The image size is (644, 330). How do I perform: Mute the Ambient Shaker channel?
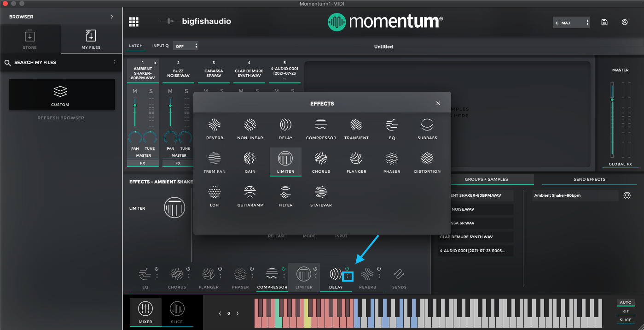[x=134, y=91]
